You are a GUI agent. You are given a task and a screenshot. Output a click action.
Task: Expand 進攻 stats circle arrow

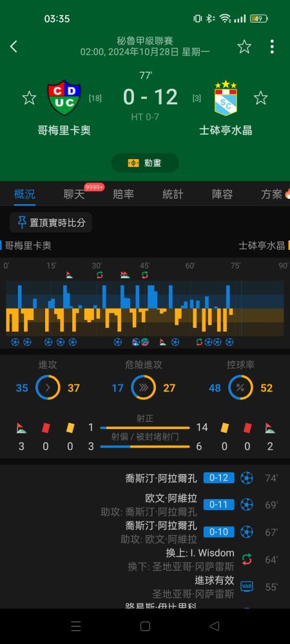coord(48,388)
